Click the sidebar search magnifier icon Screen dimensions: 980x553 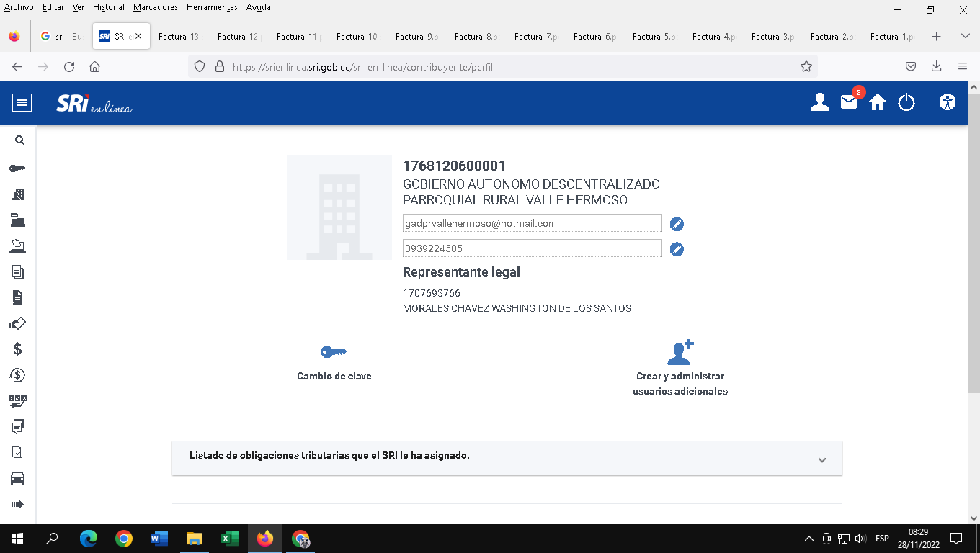coord(19,141)
